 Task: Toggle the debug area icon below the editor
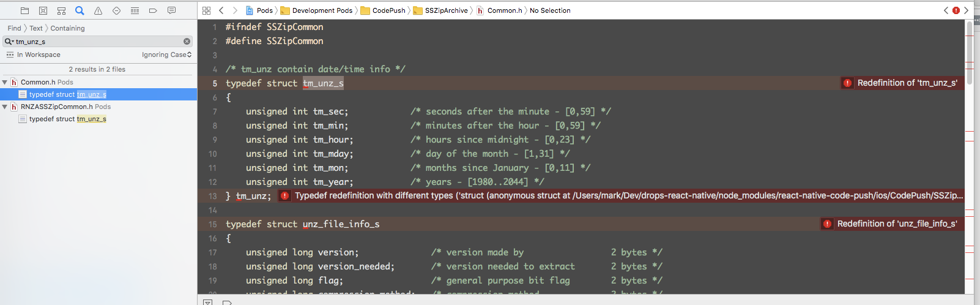coord(208,303)
